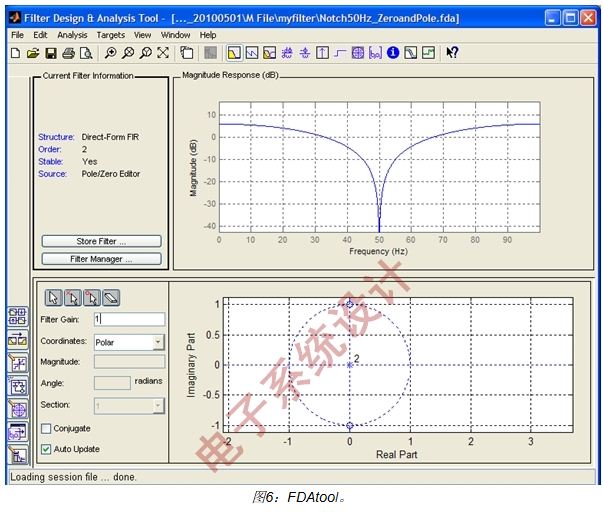
Task: Open Print Preview from the toolbar
Action: click(86, 53)
